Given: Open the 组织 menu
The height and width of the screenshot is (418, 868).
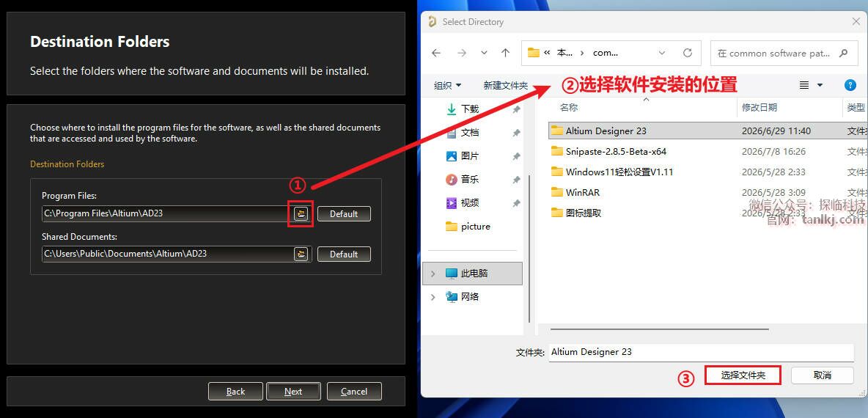Looking at the screenshot, I should click(x=447, y=85).
